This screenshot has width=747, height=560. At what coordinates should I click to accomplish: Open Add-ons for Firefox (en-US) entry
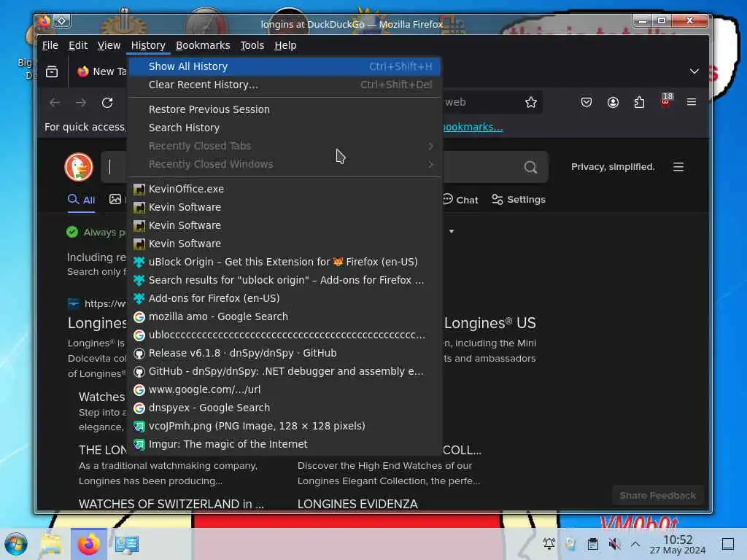tap(285, 298)
